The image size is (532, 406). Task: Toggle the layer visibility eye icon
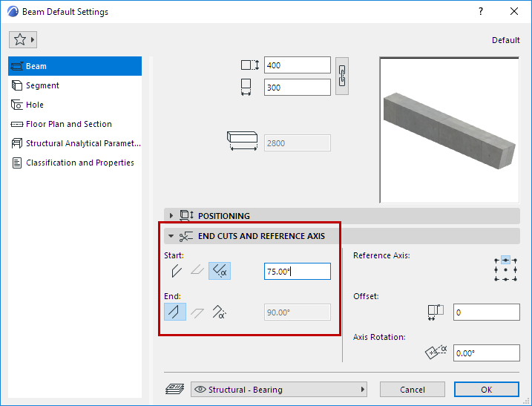click(200, 390)
